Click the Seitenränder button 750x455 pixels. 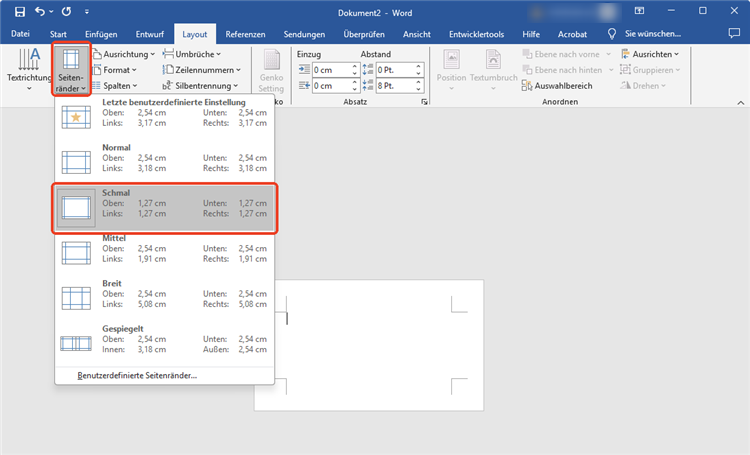(71, 69)
